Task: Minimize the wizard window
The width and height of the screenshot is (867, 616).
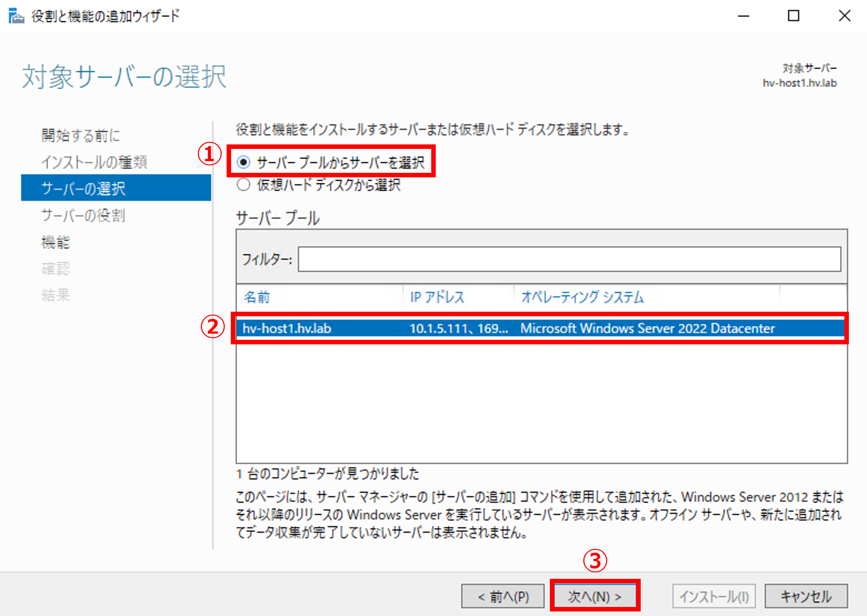Action: pos(743,16)
